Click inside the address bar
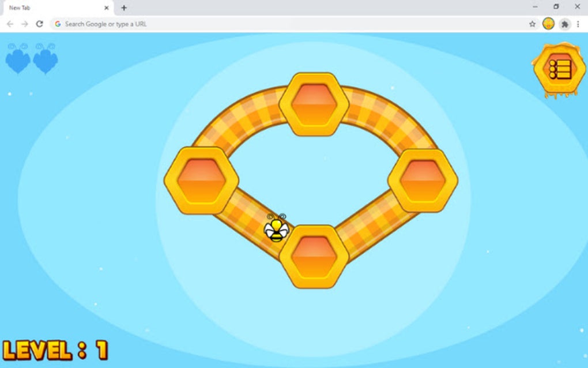This screenshot has width=588, height=368. [x=173, y=24]
